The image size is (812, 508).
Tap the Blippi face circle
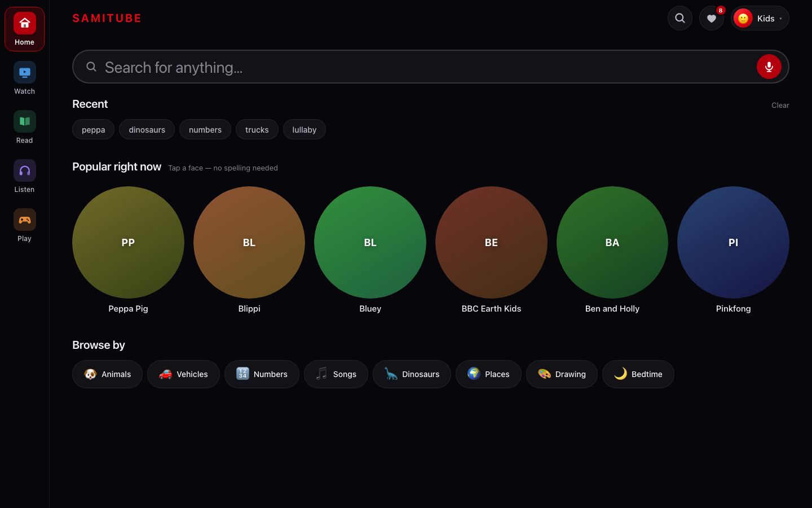click(249, 242)
